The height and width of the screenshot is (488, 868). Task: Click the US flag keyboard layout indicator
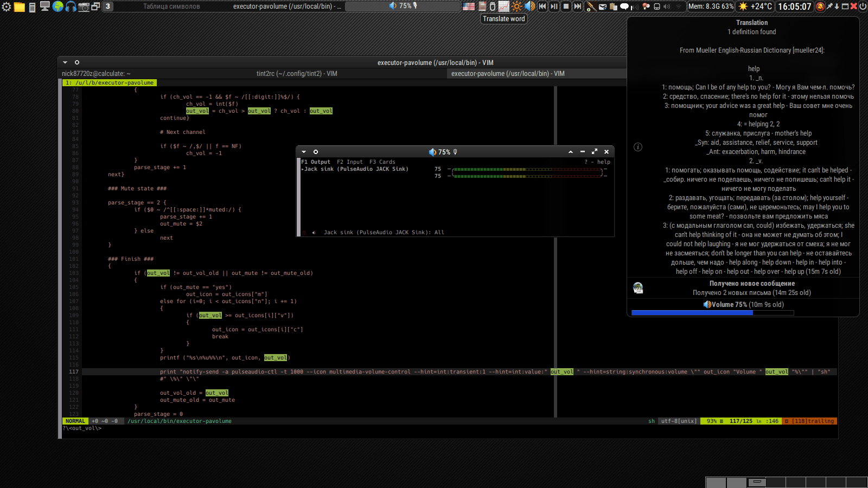469,7
